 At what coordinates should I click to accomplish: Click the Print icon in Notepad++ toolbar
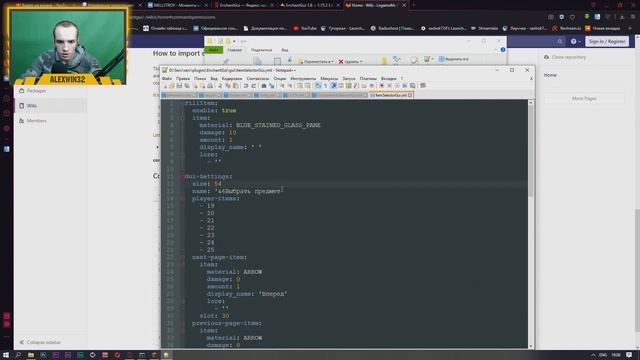click(x=210, y=86)
